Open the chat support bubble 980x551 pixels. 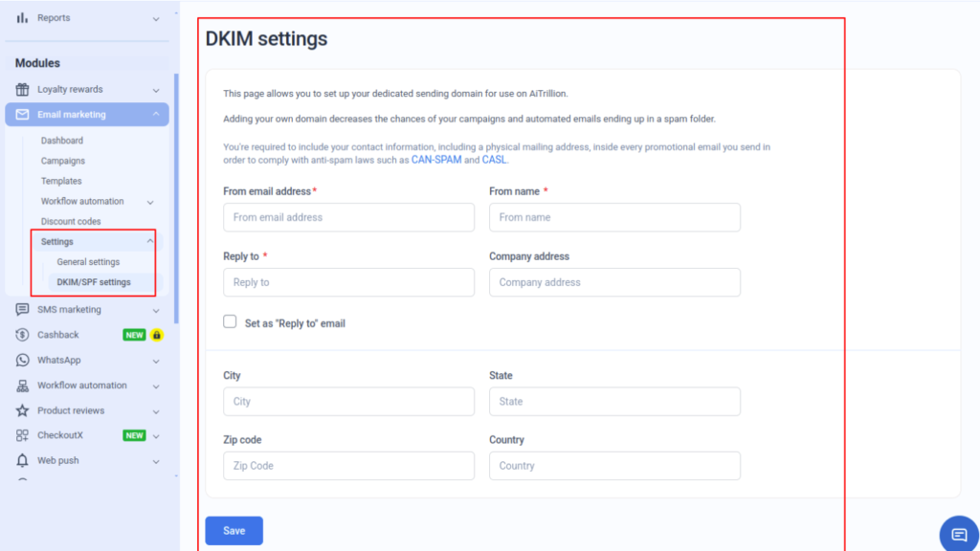[958, 533]
